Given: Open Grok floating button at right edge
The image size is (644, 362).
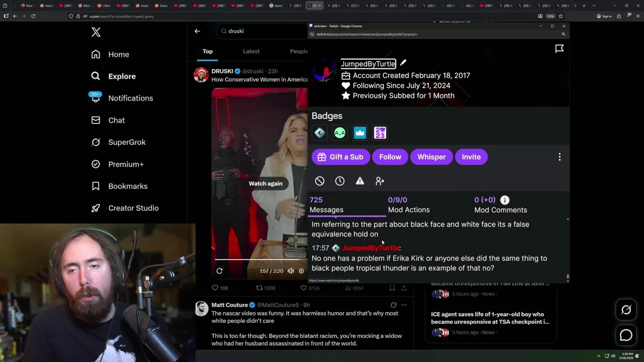Looking at the screenshot, I should [x=626, y=310].
